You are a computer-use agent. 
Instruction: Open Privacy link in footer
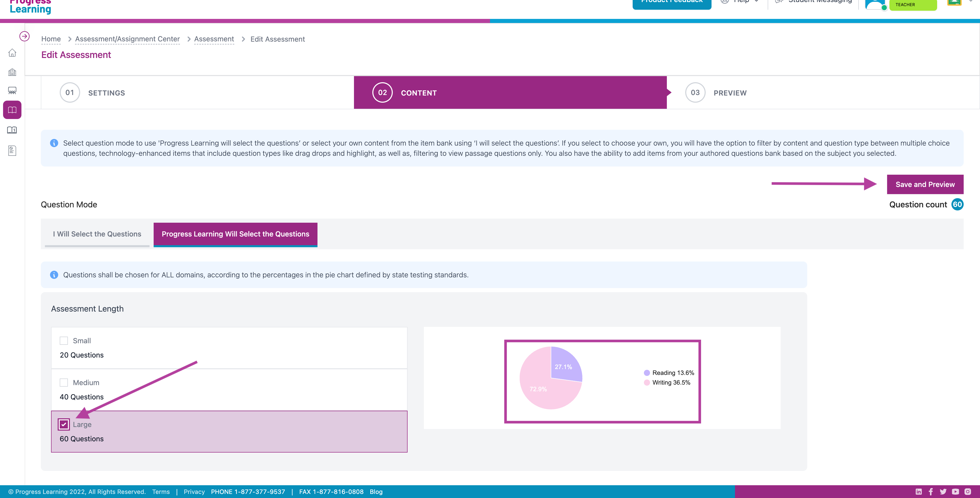194,492
